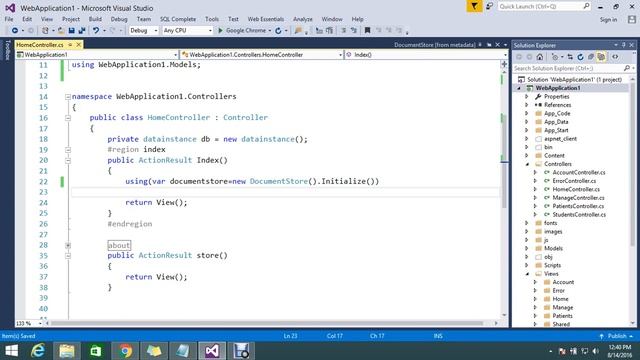The height and width of the screenshot is (360, 640).
Task: Click Solution Explorer Collapse All icon
Action: click(591, 57)
